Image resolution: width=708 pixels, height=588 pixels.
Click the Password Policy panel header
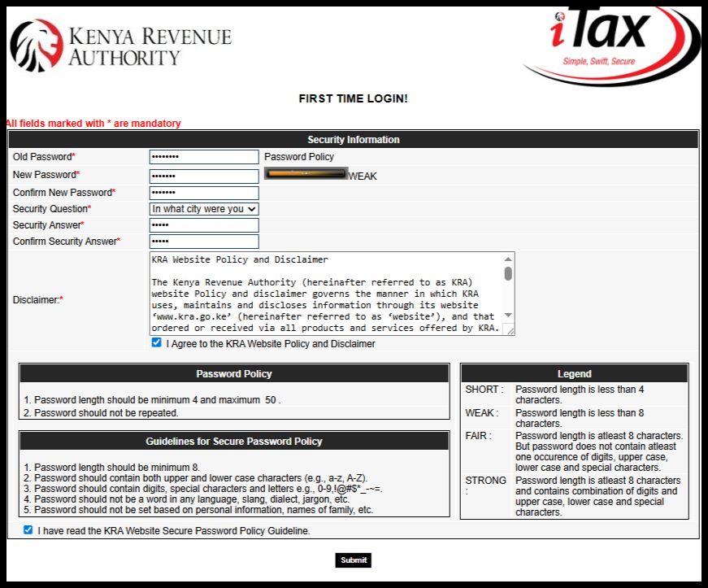click(234, 373)
